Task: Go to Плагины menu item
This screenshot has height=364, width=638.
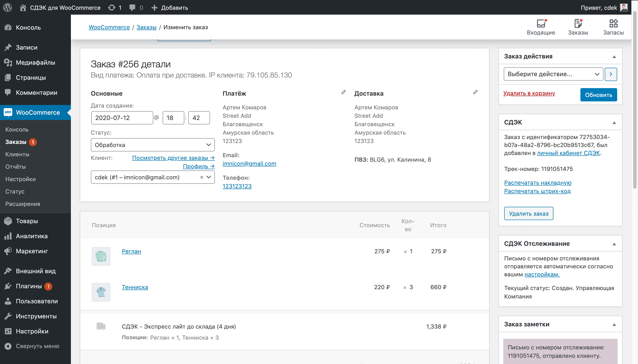Action: (x=29, y=286)
